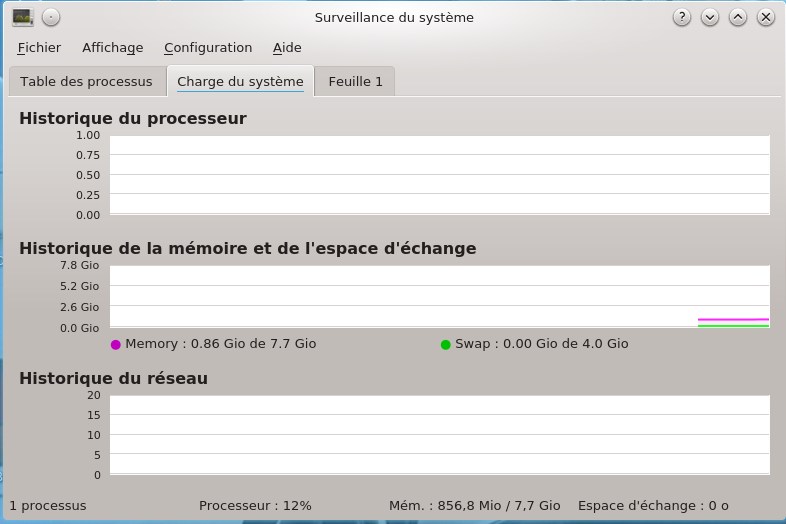Click the 7.8 Gio axis label

tap(80, 265)
